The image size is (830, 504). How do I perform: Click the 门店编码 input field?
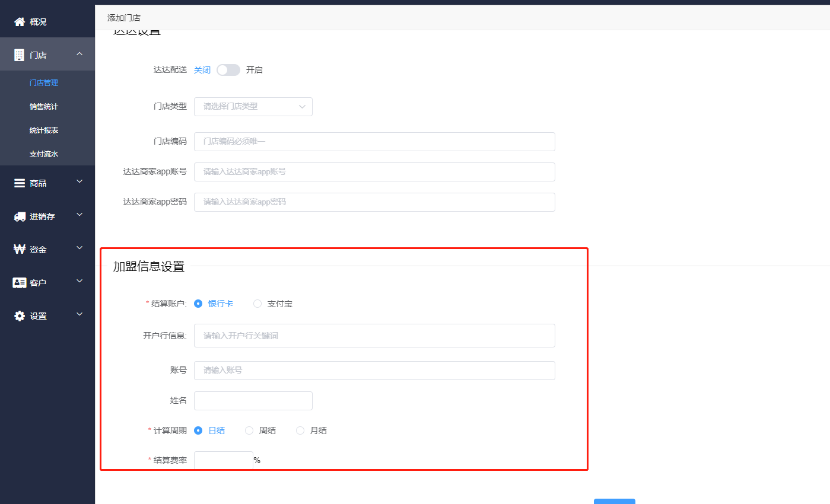click(x=374, y=142)
